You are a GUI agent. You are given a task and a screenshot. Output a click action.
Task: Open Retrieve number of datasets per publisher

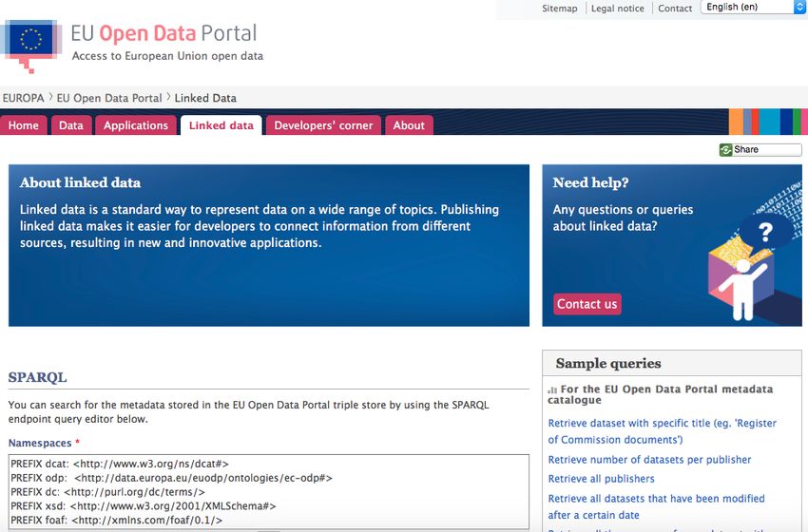click(649, 460)
